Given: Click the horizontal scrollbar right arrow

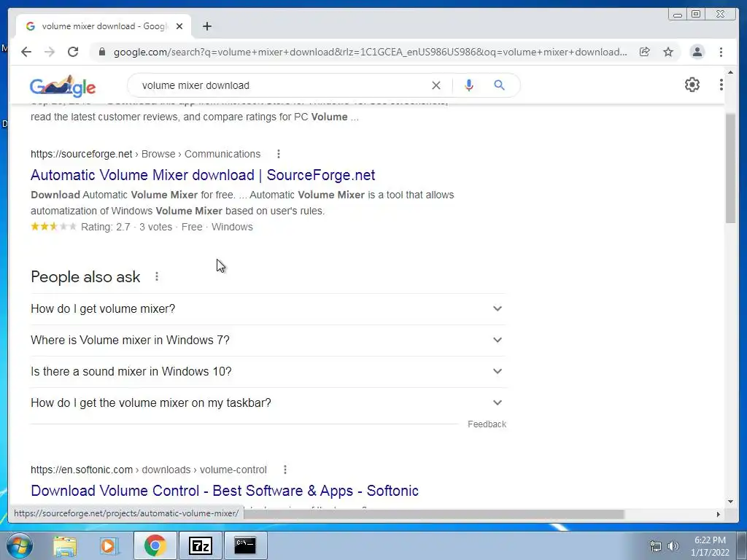Looking at the screenshot, I should pyautogui.click(x=719, y=514).
